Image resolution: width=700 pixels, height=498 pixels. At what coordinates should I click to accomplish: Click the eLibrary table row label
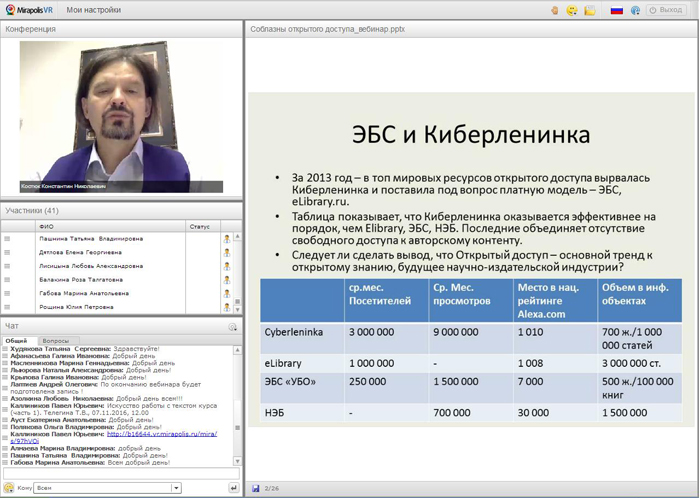(283, 364)
